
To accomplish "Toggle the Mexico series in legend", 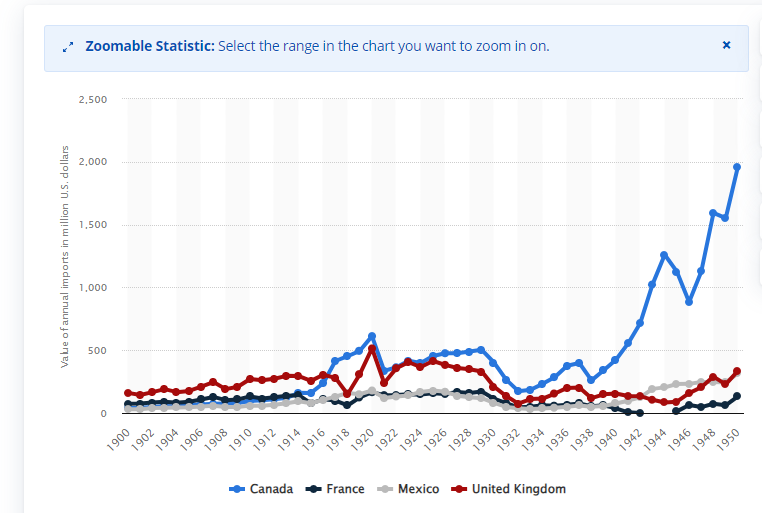I will pyautogui.click(x=419, y=489).
